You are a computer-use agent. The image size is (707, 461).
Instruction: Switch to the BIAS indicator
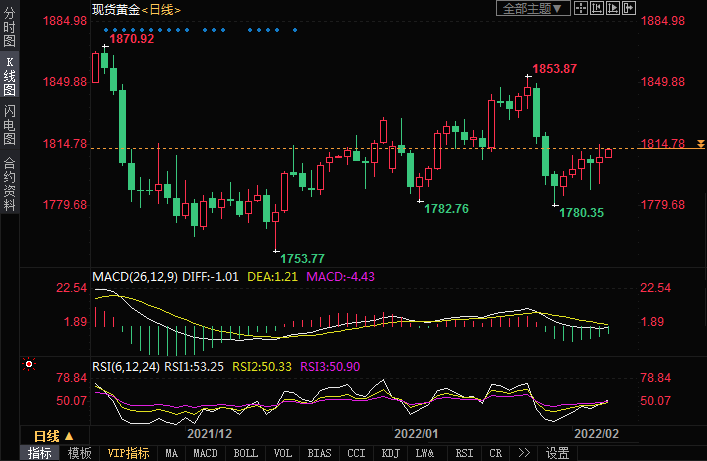[x=319, y=453]
